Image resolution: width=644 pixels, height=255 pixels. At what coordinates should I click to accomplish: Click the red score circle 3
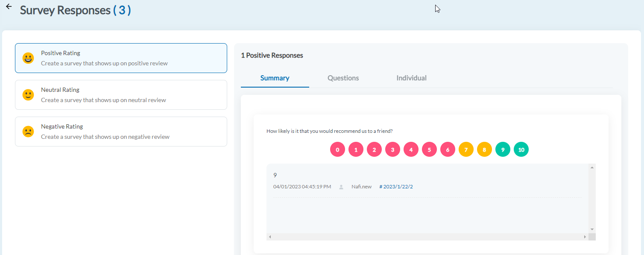pos(392,150)
